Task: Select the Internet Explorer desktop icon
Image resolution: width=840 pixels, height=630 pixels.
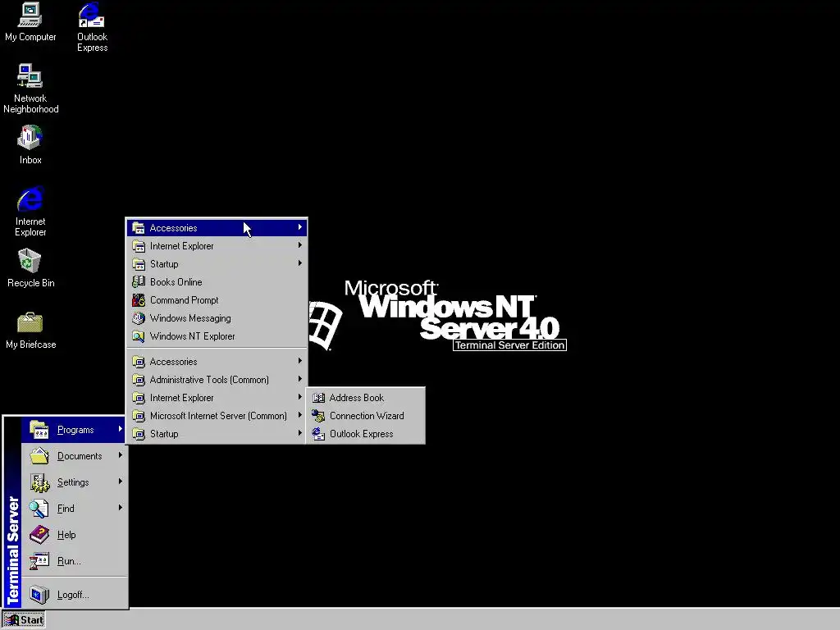Action: pyautogui.click(x=30, y=212)
